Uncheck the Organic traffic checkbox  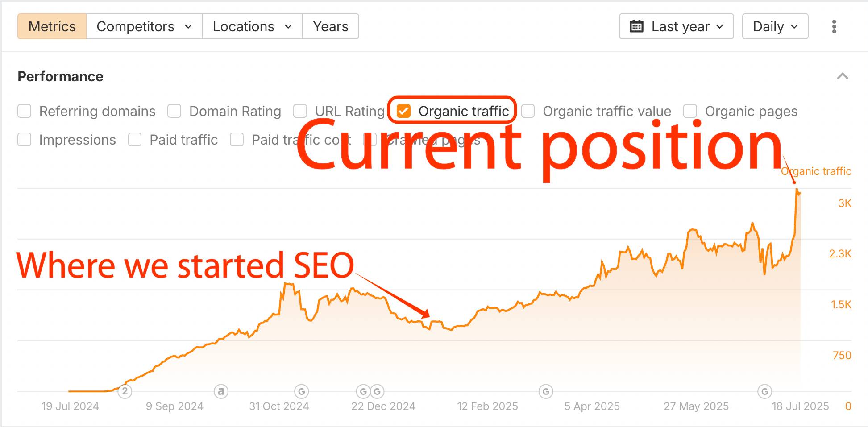tap(404, 111)
